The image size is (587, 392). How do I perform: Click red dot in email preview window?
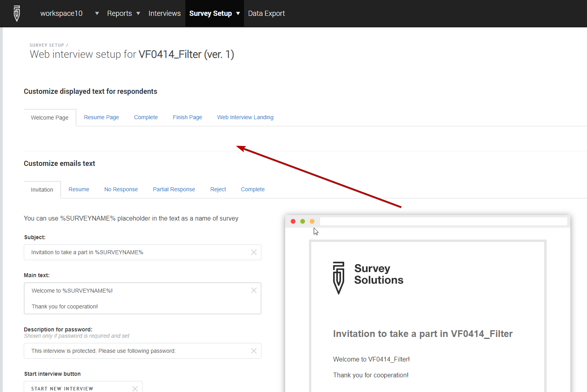(x=293, y=221)
